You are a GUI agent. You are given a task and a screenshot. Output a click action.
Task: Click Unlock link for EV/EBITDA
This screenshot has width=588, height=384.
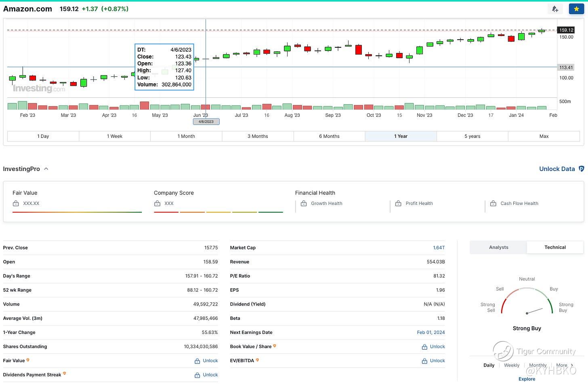click(x=437, y=361)
